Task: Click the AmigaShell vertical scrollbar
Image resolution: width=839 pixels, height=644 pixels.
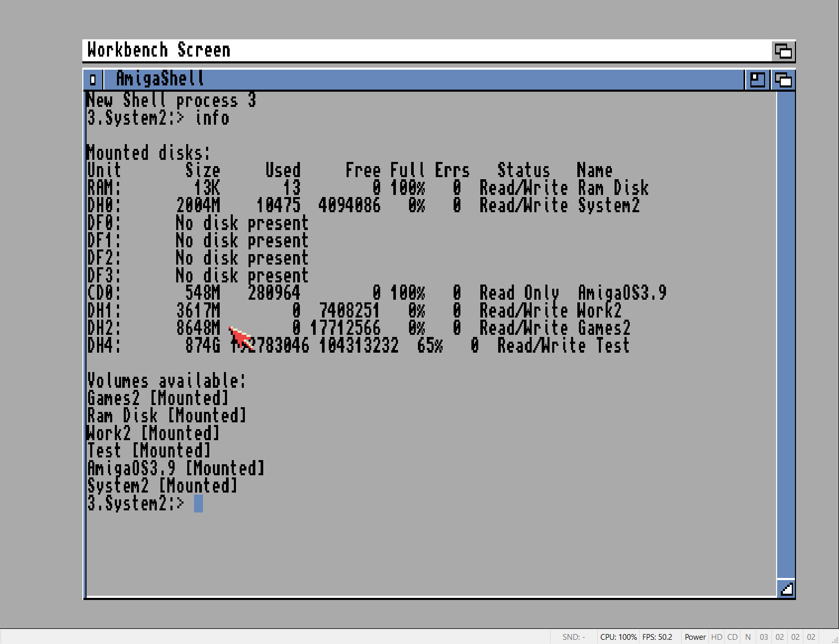Action: (786, 335)
